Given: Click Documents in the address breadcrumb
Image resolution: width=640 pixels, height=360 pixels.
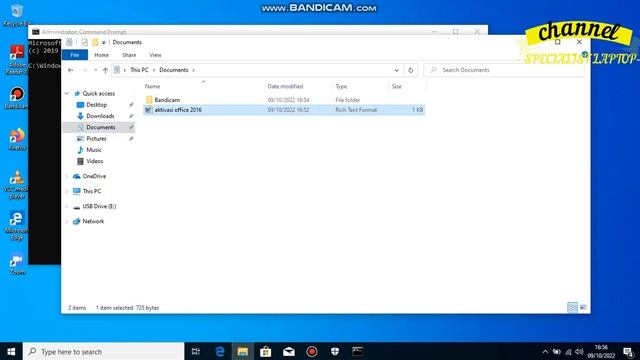Looking at the screenshot, I should click(x=174, y=70).
